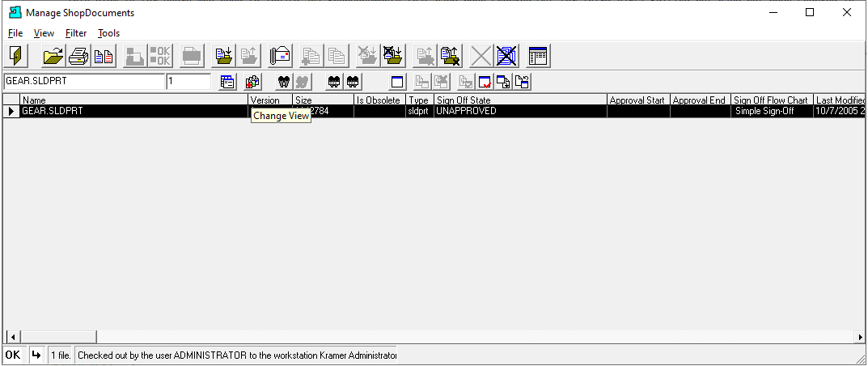Click the UNAPPROVED sign off state cell
The height and width of the screenshot is (366, 868).
click(x=520, y=111)
